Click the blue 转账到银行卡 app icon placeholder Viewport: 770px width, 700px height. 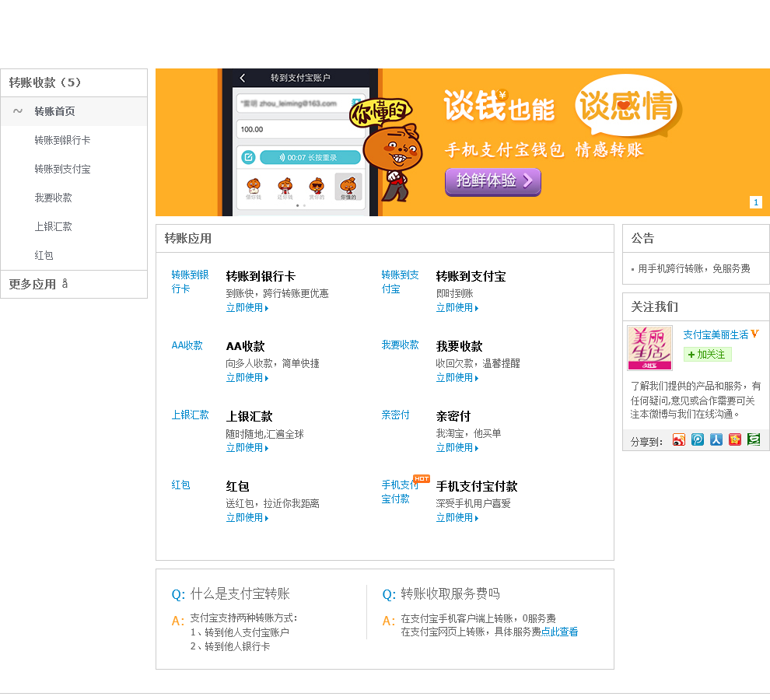point(190,282)
